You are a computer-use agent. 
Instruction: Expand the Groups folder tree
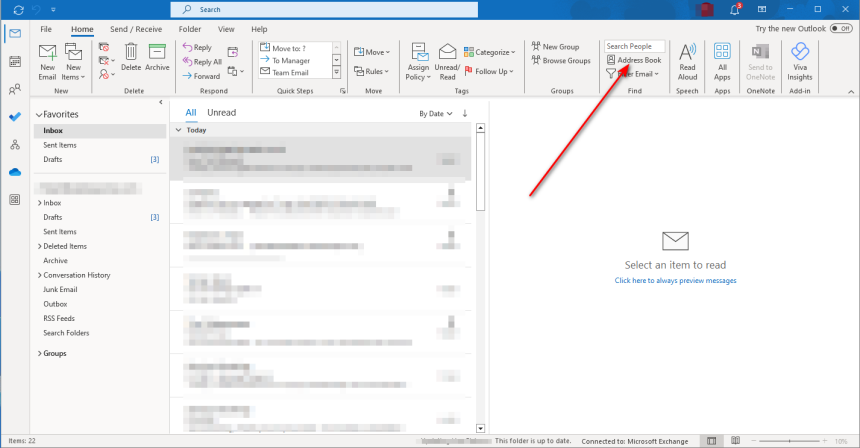pyautogui.click(x=40, y=353)
